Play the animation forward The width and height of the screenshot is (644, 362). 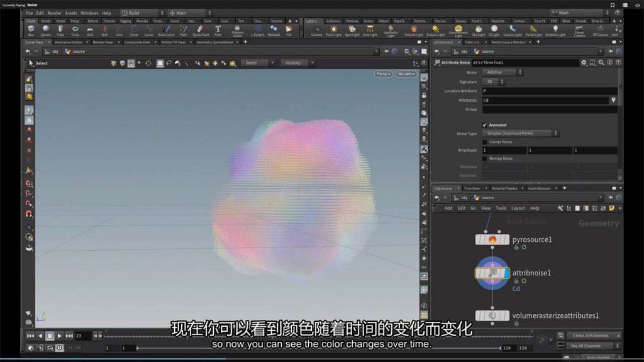pyautogui.click(x=60, y=336)
